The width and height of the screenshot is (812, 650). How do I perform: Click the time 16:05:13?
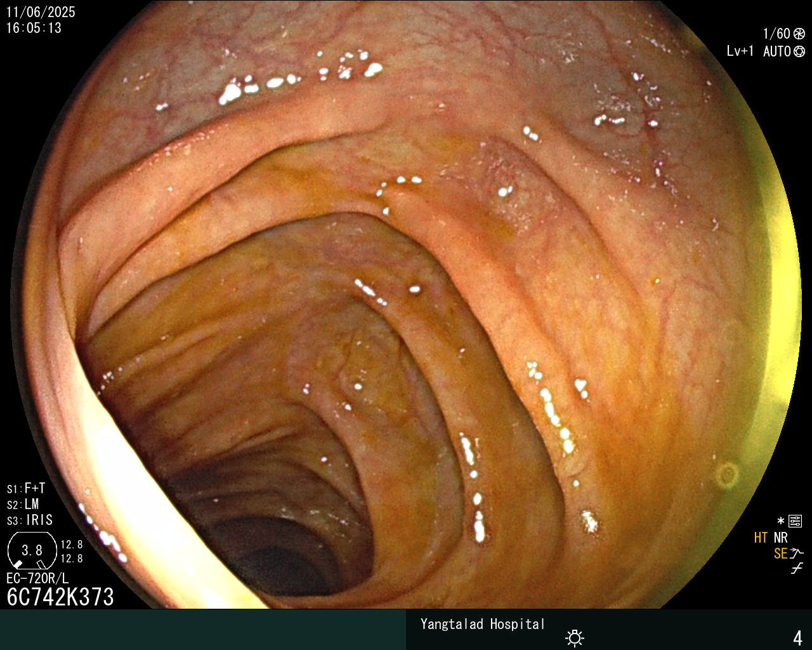pyautogui.click(x=34, y=28)
